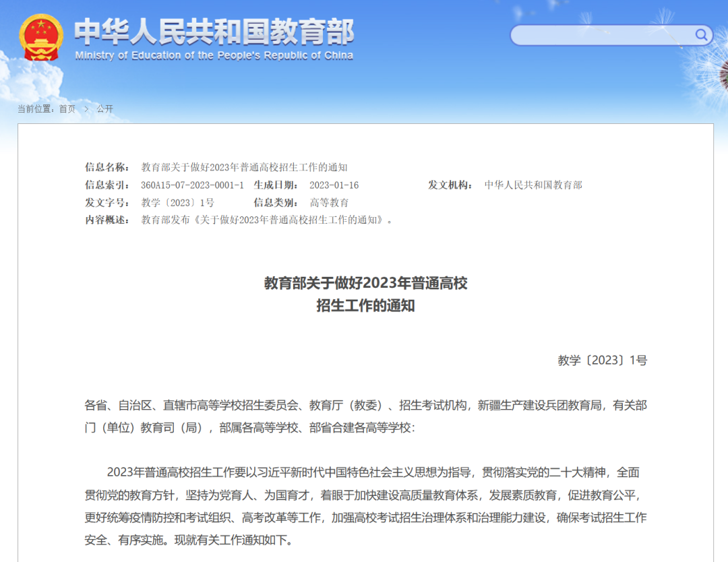Select the 发文机构 label
The height and width of the screenshot is (562, 728).
pyautogui.click(x=450, y=185)
